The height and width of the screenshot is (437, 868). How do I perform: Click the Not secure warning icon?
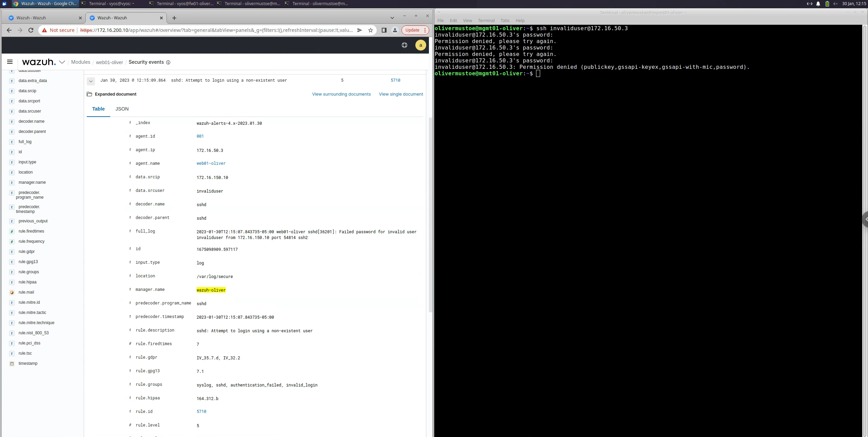[x=44, y=30]
